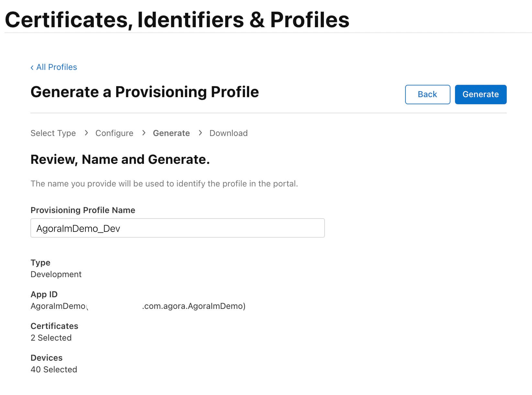Viewport: 532px width, 395px height.
Task: Click the Review, Name and Generate heading
Action: (x=120, y=159)
